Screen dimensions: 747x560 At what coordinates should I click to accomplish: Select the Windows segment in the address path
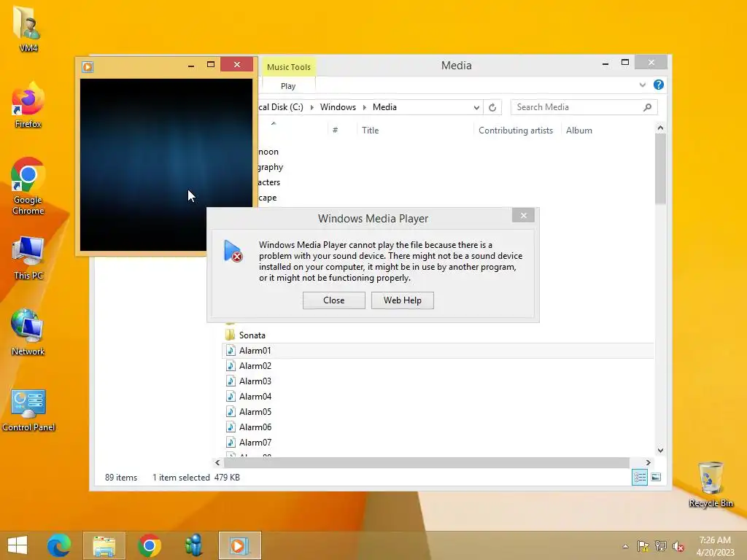click(x=338, y=107)
